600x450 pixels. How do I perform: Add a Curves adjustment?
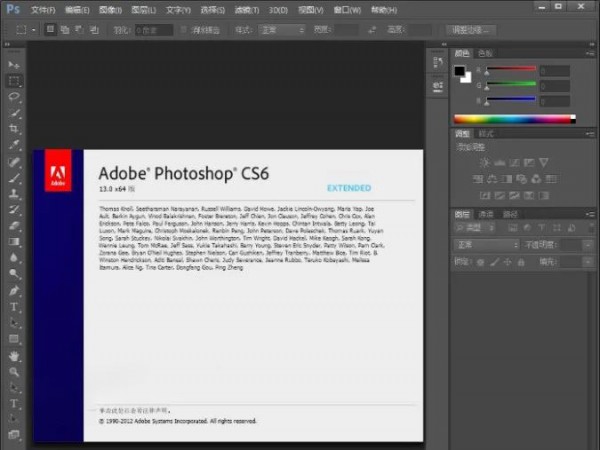point(514,163)
